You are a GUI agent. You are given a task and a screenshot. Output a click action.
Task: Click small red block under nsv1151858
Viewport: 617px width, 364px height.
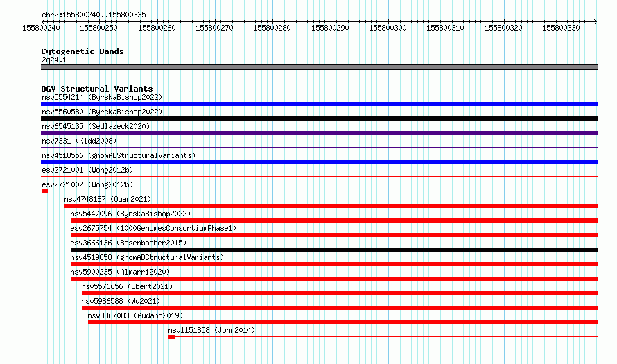pyautogui.click(x=171, y=337)
